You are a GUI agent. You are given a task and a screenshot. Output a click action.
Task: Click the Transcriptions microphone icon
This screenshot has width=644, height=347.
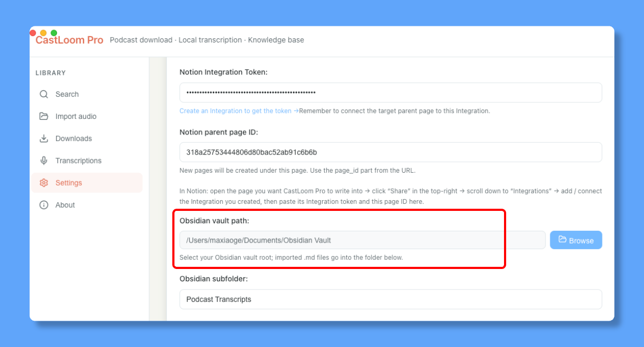click(44, 161)
